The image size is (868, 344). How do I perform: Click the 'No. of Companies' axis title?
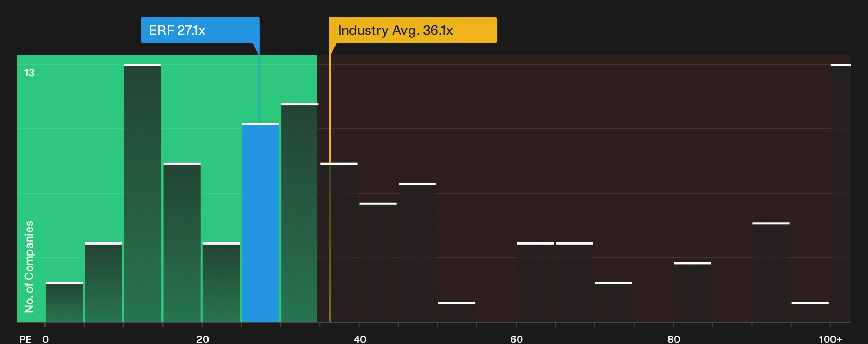tap(29, 267)
